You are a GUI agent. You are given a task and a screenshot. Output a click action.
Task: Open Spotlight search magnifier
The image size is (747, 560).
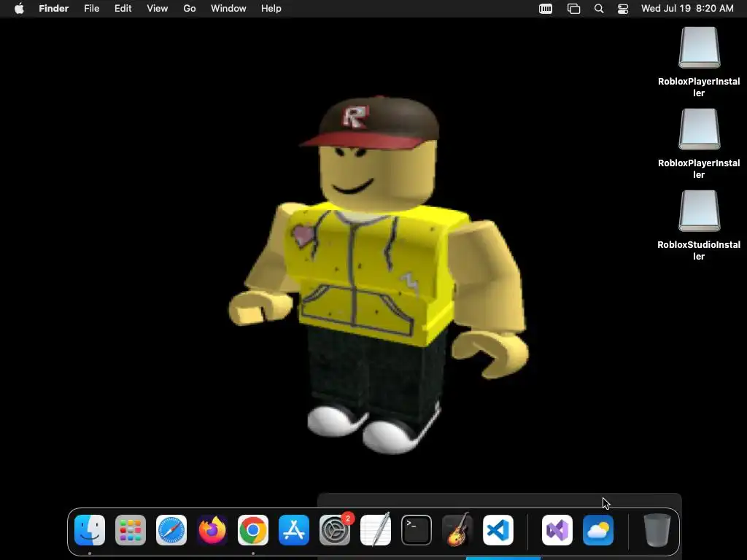[x=599, y=9]
